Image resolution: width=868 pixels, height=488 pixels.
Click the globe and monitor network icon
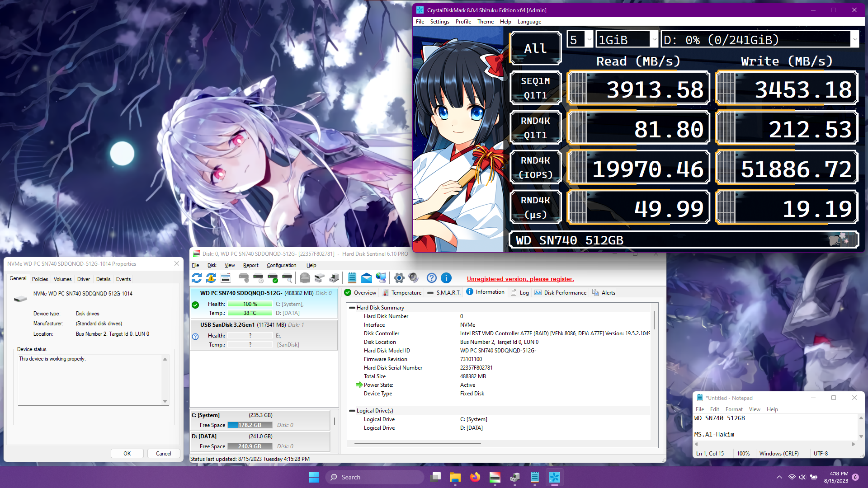[x=381, y=278]
